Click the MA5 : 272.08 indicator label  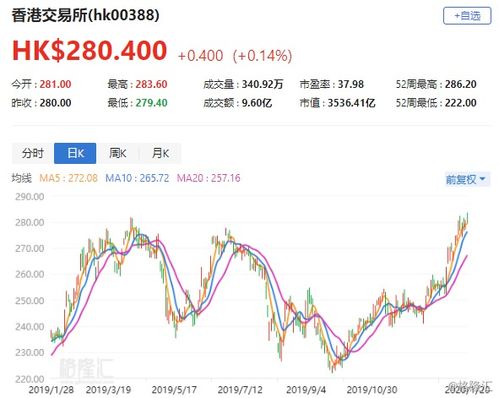click(x=68, y=178)
